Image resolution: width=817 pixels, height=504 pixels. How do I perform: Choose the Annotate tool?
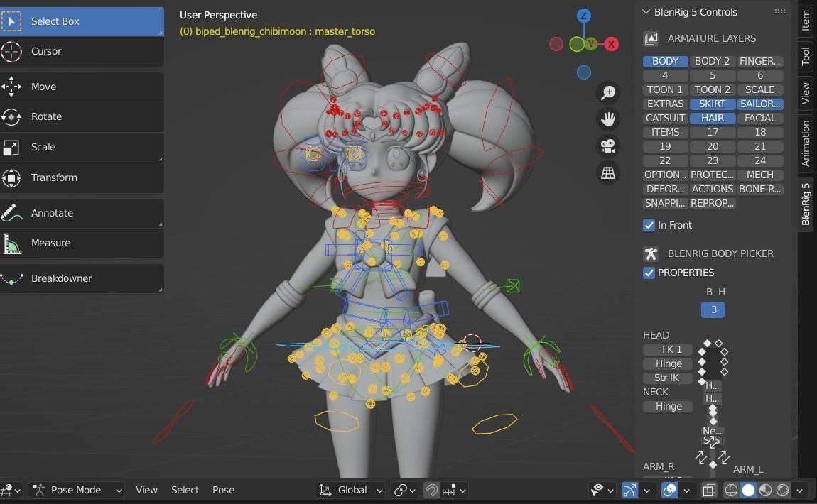click(x=82, y=213)
